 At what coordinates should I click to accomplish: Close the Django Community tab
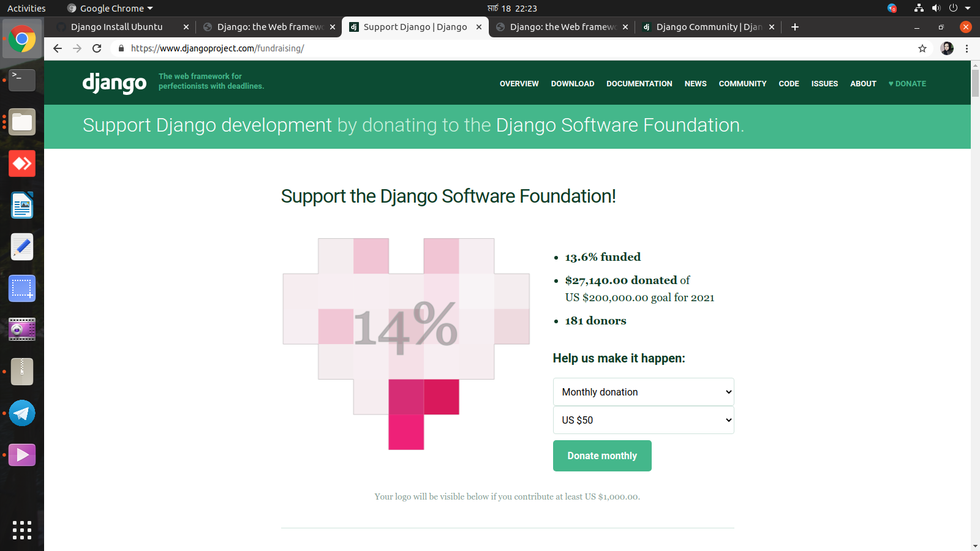tap(772, 27)
